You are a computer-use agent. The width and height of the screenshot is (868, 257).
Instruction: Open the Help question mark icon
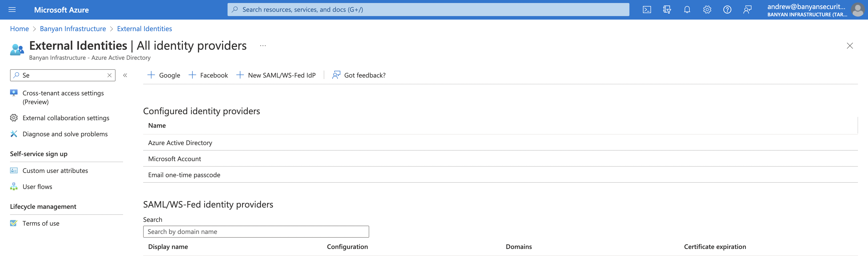pyautogui.click(x=727, y=10)
